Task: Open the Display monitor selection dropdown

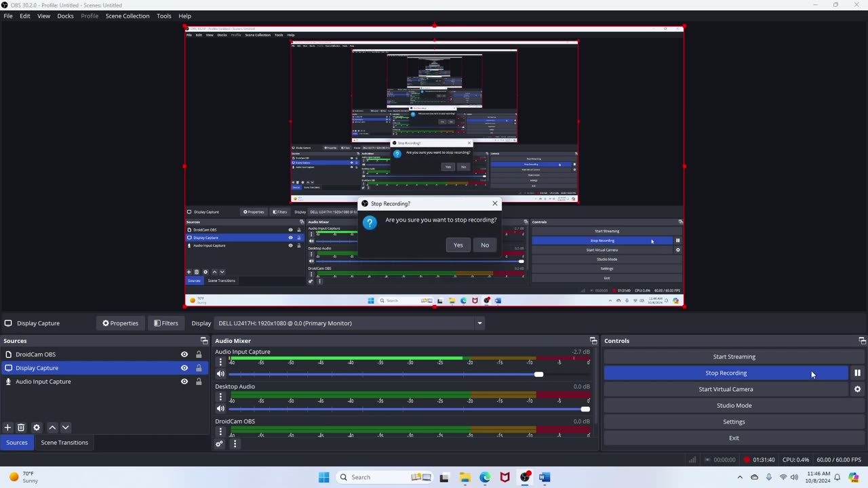Action: 350,323
